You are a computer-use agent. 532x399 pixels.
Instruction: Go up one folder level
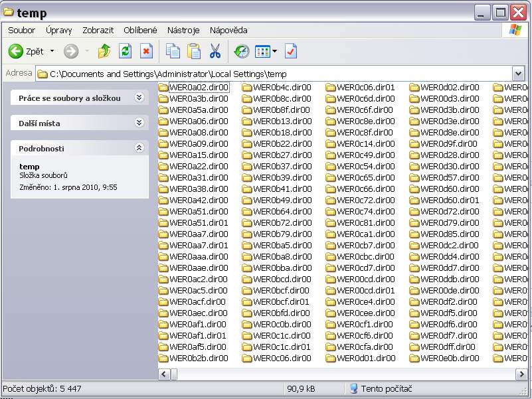point(104,51)
